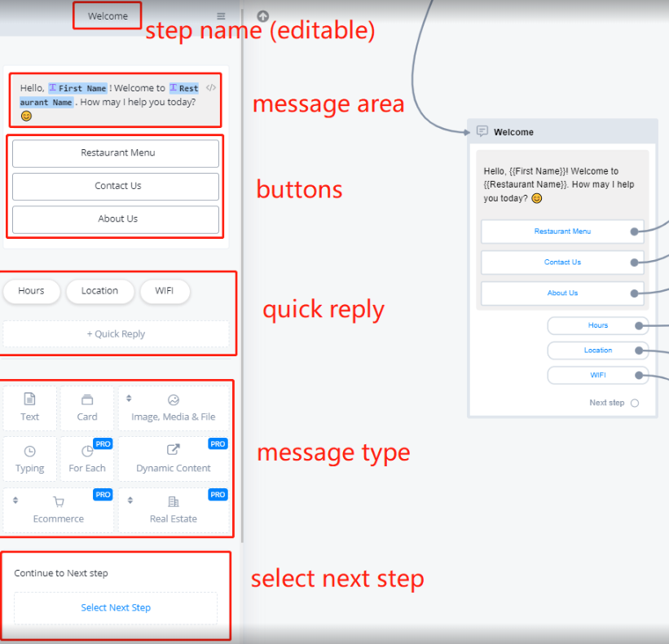Add a Text message block
669x644 pixels.
(x=30, y=408)
